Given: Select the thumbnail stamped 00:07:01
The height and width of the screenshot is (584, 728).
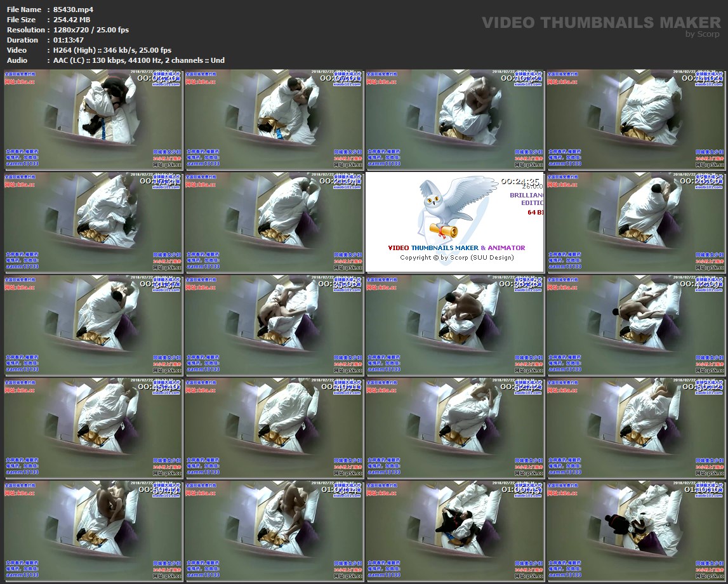Looking at the screenshot, I should point(274,119).
